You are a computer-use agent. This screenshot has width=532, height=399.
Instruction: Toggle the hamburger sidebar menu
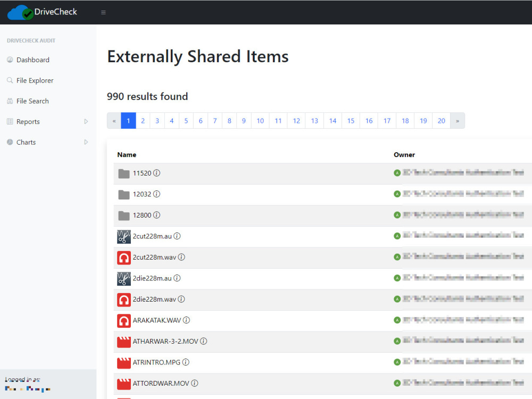click(x=104, y=13)
